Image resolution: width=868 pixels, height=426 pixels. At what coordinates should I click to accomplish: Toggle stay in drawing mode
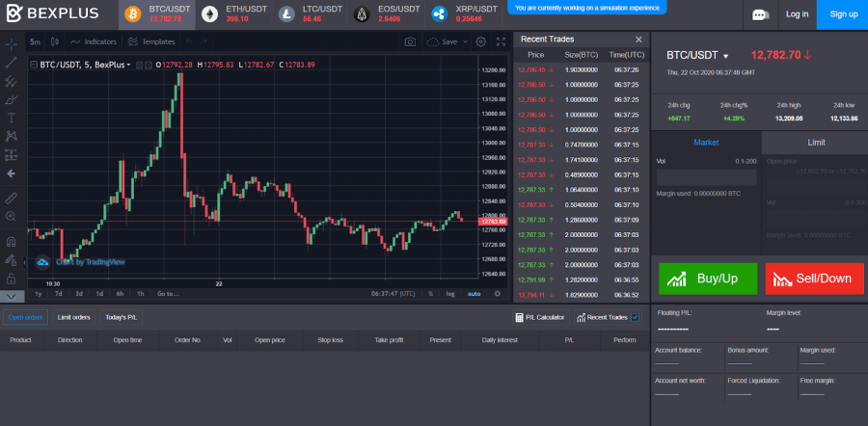click(x=11, y=259)
